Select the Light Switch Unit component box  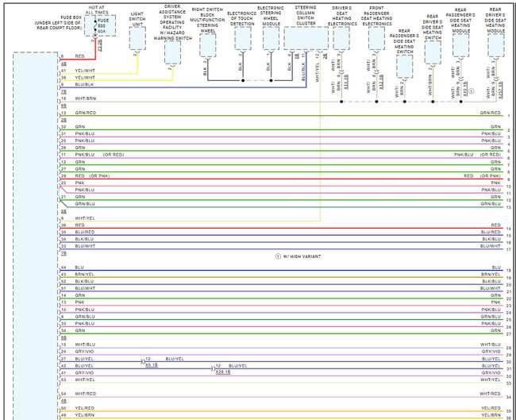137,38
